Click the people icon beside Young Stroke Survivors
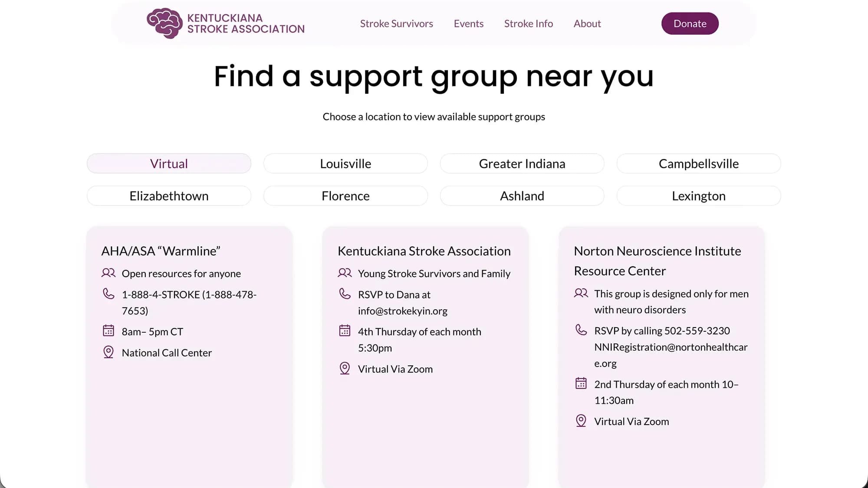 point(345,273)
